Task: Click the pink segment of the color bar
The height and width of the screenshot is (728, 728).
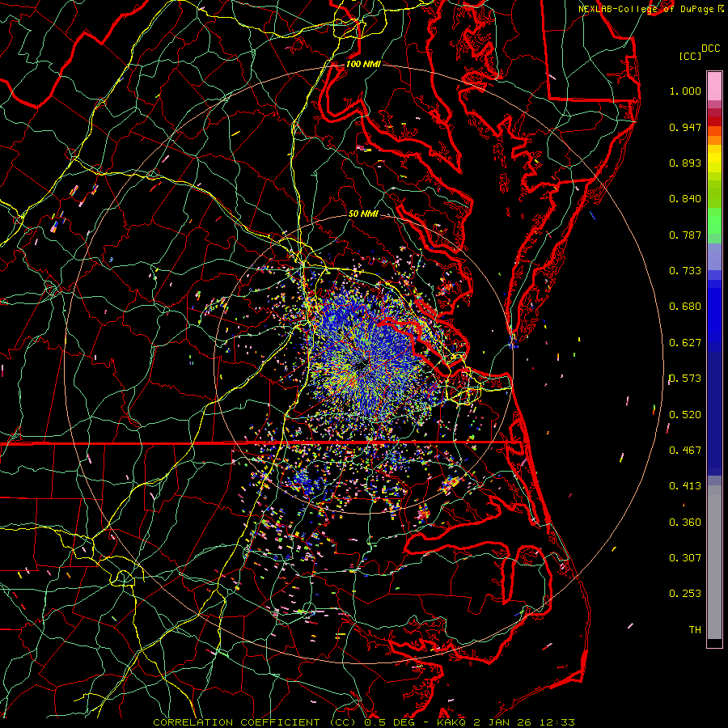Action: point(714,87)
